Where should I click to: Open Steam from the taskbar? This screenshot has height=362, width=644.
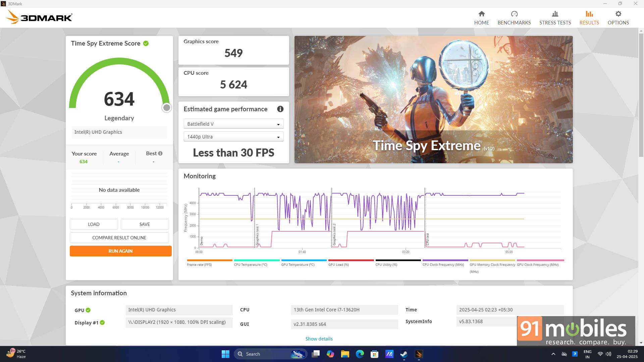coord(404,354)
